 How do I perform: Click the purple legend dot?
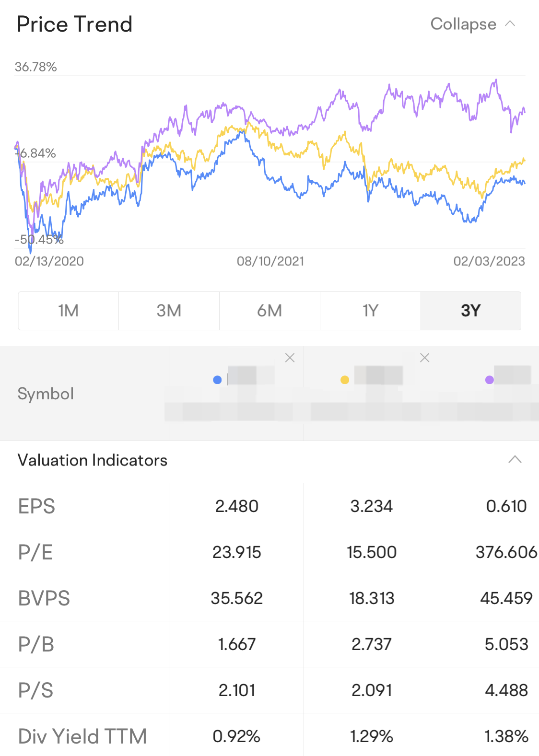490,380
